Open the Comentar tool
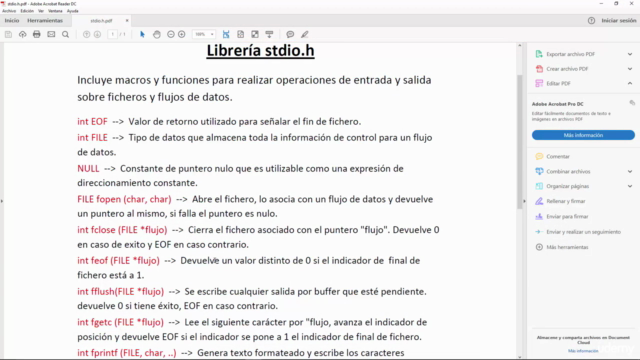Image resolution: width=640 pixels, height=360 pixels. (558, 157)
